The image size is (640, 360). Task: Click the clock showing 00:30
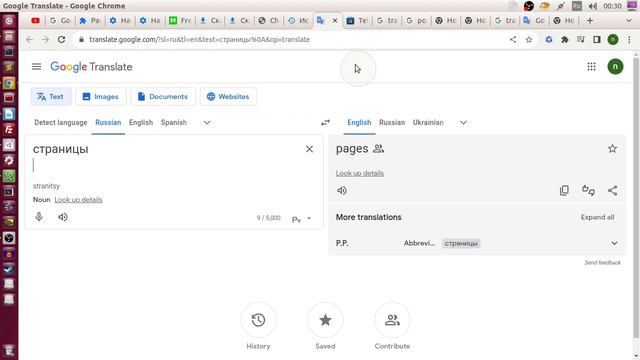click(x=612, y=6)
